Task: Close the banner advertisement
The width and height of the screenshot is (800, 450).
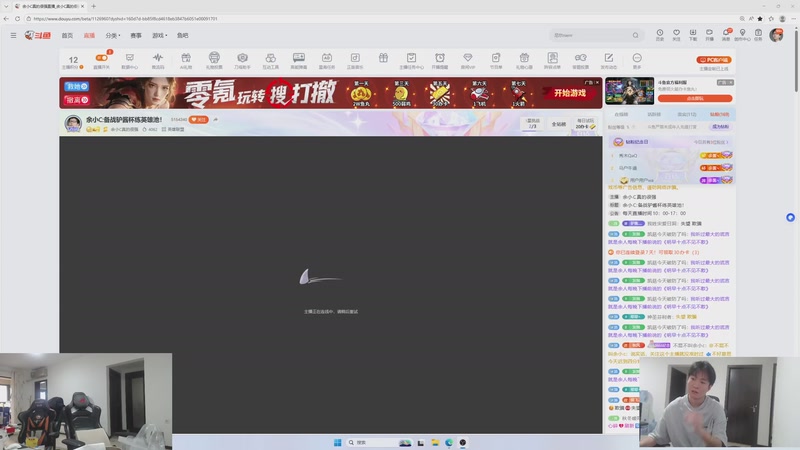Action: point(597,82)
